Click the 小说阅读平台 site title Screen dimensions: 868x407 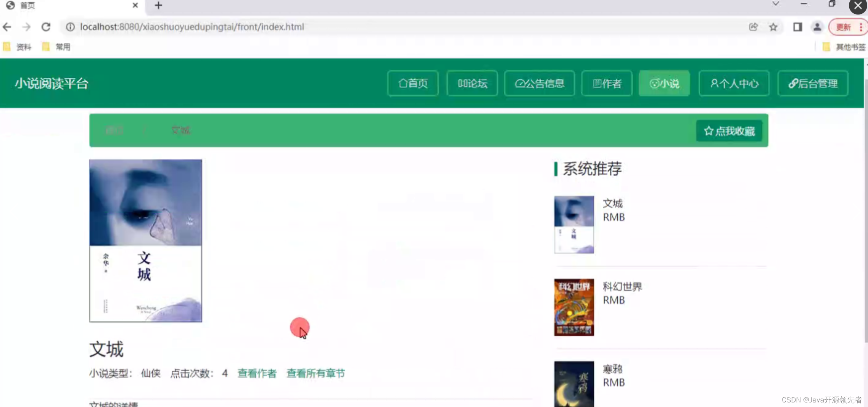pyautogui.click(x=52, y=84)
